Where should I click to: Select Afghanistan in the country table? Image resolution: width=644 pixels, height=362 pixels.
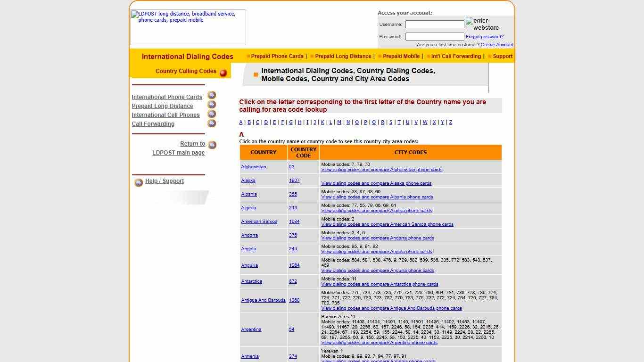click(254, 166)
